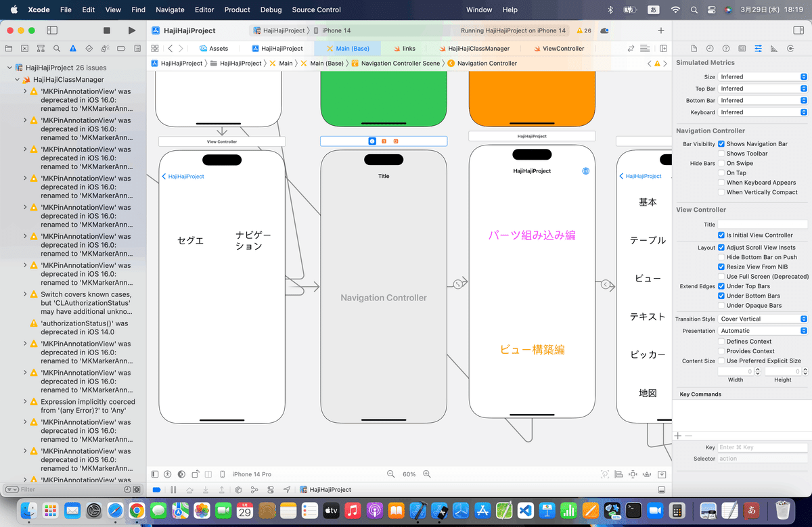Click the Key Commands Key field
Viewport: 812px width, 527px height.
(x=763, y=448)
